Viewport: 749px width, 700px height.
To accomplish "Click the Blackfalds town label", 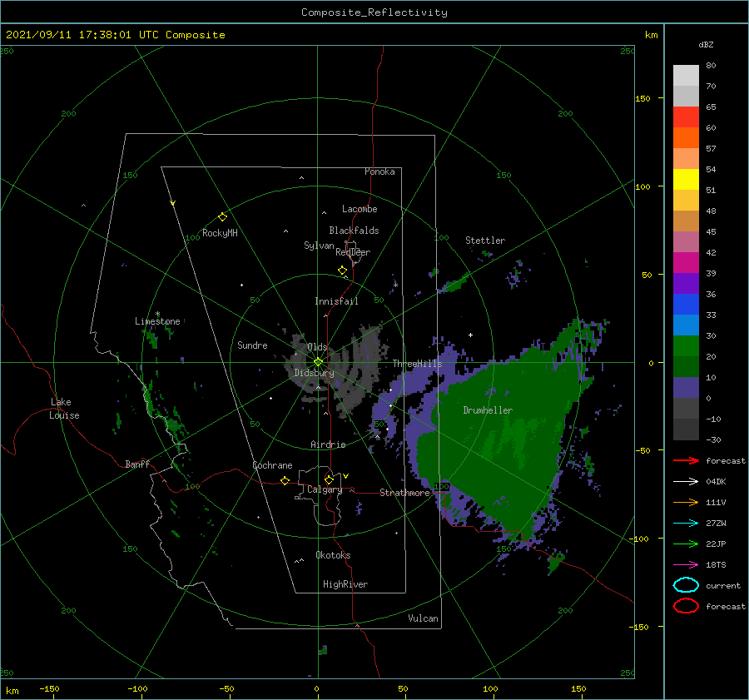I will coord(354,231).
